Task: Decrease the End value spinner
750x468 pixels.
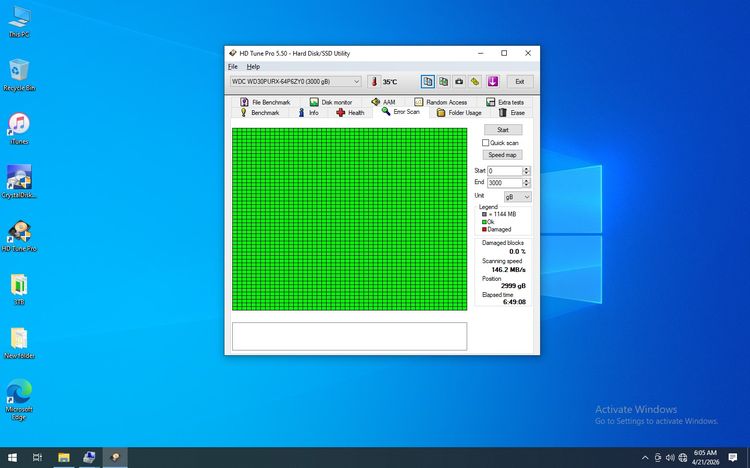Action: 526,185
